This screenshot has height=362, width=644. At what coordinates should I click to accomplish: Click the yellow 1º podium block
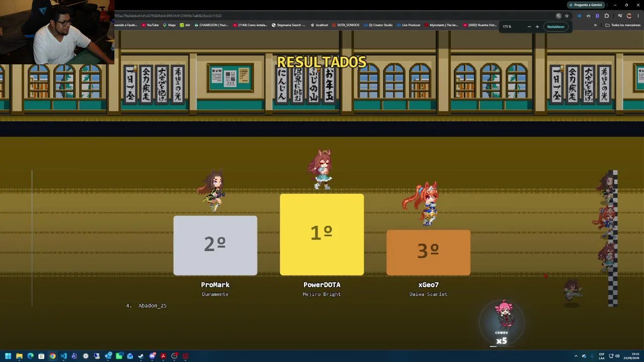[x=322, y=234]
